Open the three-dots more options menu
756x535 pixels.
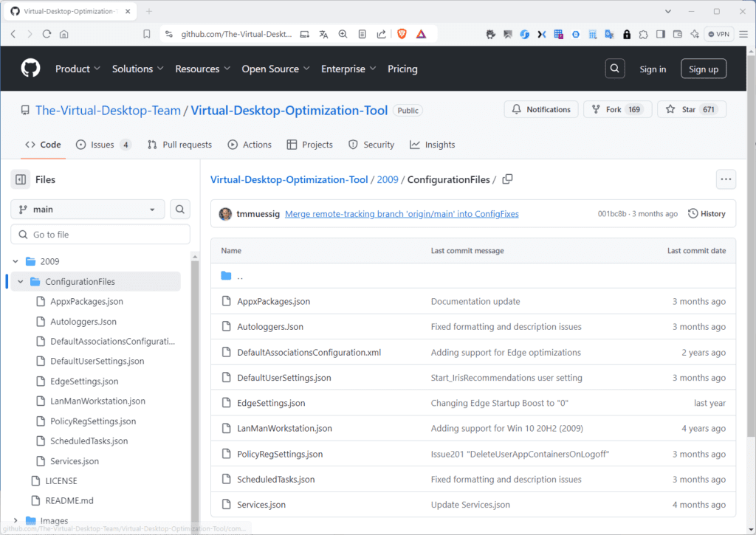[x=726, y=179]
